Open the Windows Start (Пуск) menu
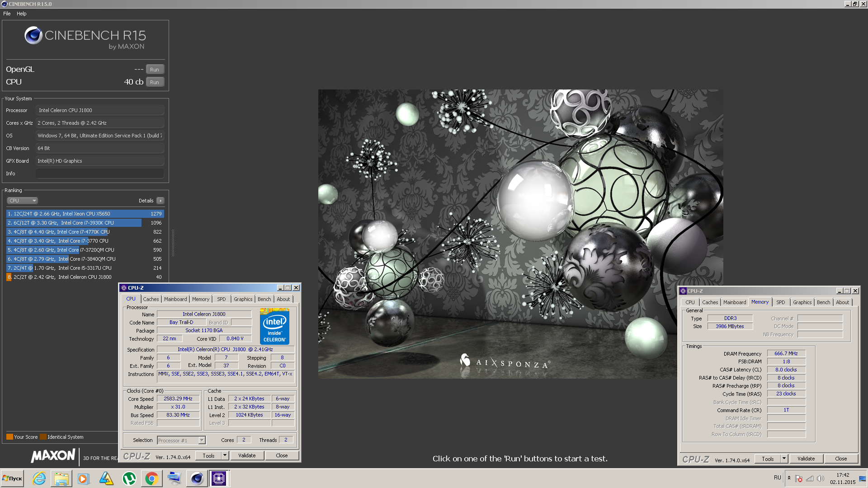This screenshot has height=488, width=868. tap(13, 479)
